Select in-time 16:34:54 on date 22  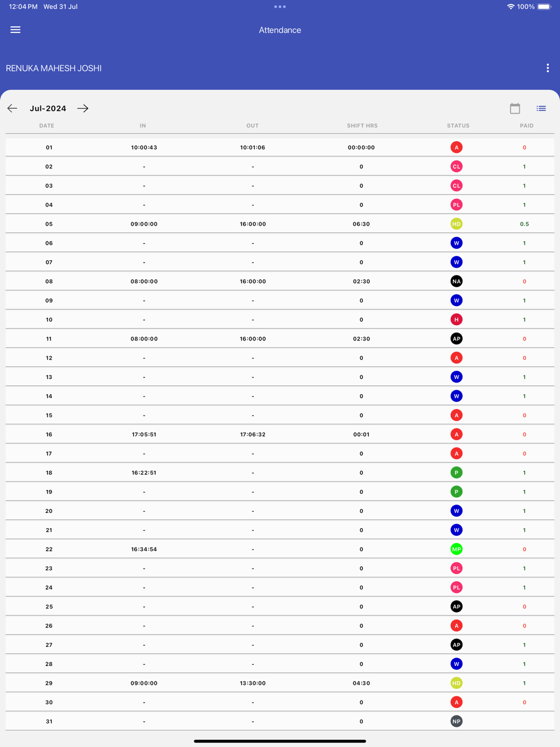pos(144,549)
